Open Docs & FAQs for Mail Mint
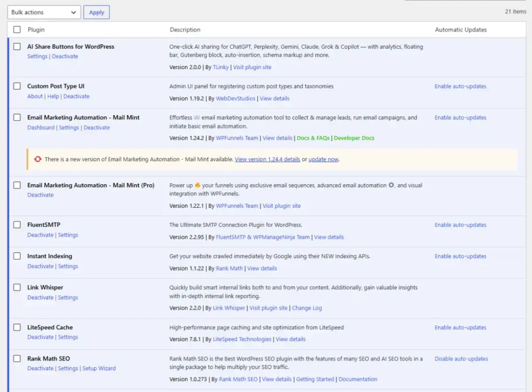This screenshot has height=392, width=532. pyautogui.click(x=313, y=138)
